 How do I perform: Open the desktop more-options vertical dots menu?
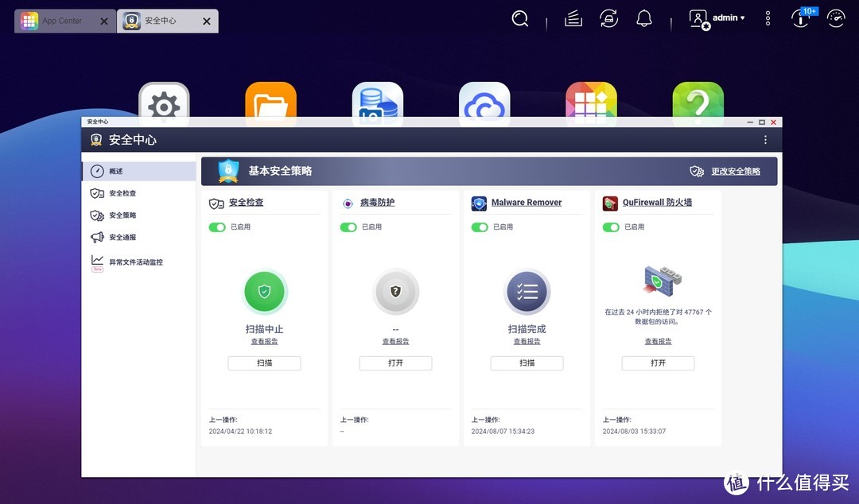[767, 17]
